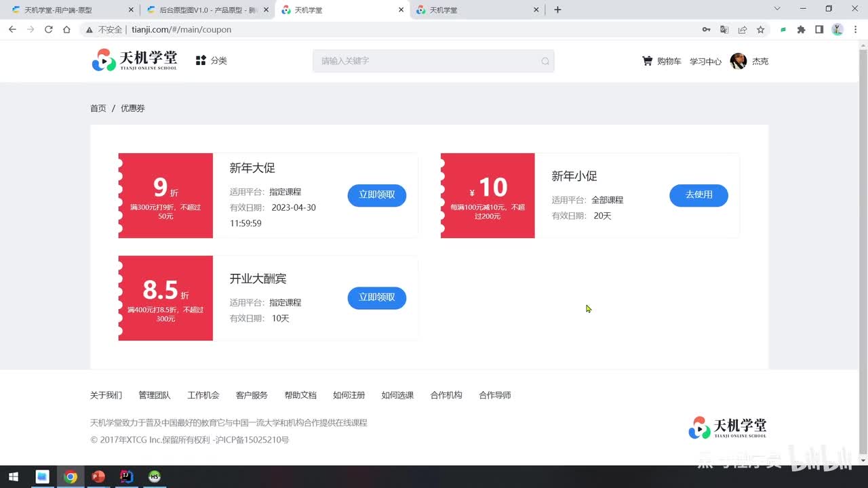Click the 天机学堂 logo in header

tap(134, 60)
